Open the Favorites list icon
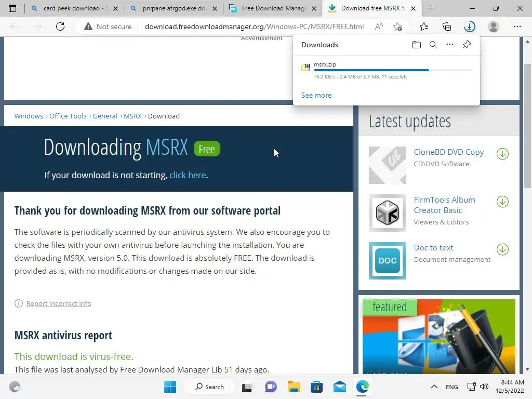Viewport: 532px width, 399px height. pos(424,26)
